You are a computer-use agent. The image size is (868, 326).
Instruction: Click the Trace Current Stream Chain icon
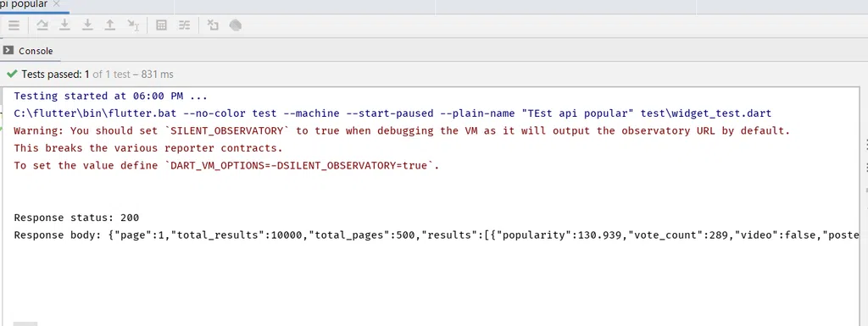pyautogui.click(x=184, y=25)
